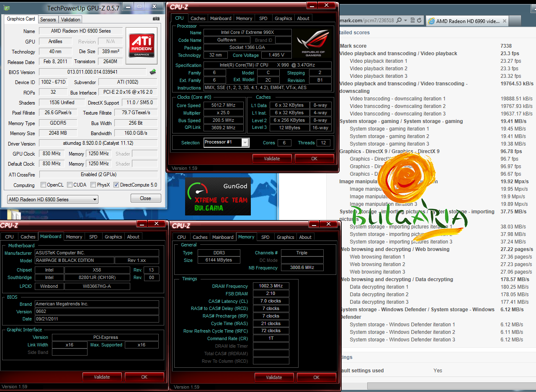Screen dimensions: 536x392
Task: Click the browser address bar URL field
Action: pyautogui.click(x=366, y=20)
